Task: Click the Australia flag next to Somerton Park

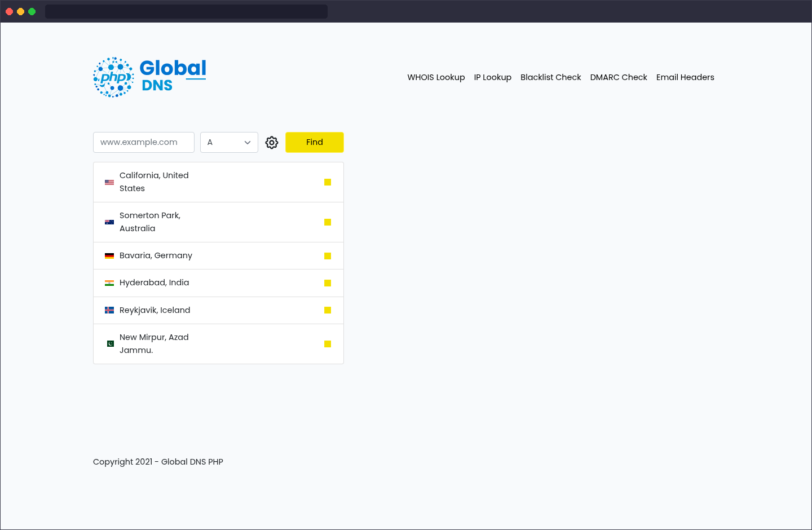Action: point(109,222)
